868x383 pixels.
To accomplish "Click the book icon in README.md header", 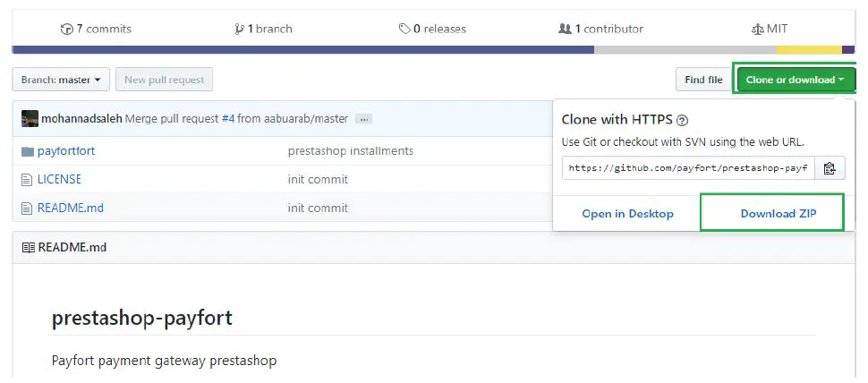I will (29, 247).
